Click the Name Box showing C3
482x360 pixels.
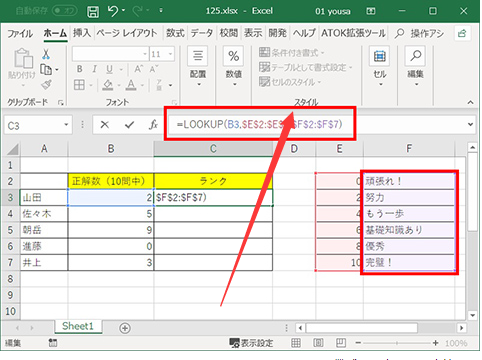[33, 126]
